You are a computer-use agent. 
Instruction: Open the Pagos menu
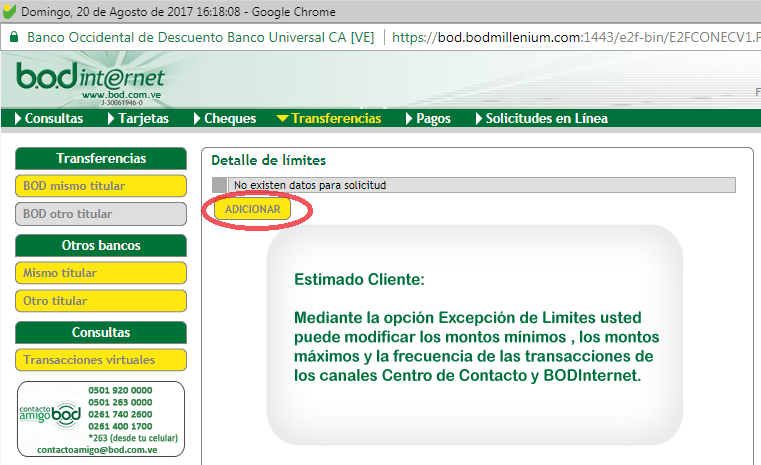tap(433, 118)
